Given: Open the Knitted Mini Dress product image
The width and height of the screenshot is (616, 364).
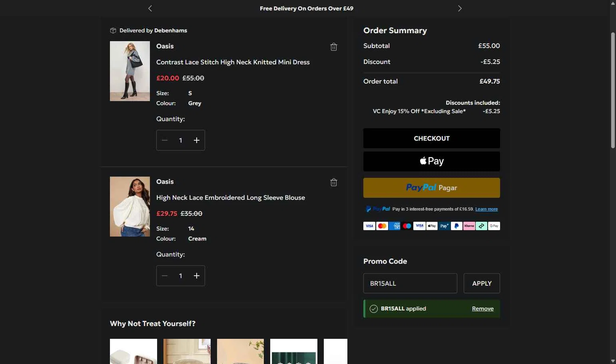Looking at the screenshot, I should coord(130,71).
